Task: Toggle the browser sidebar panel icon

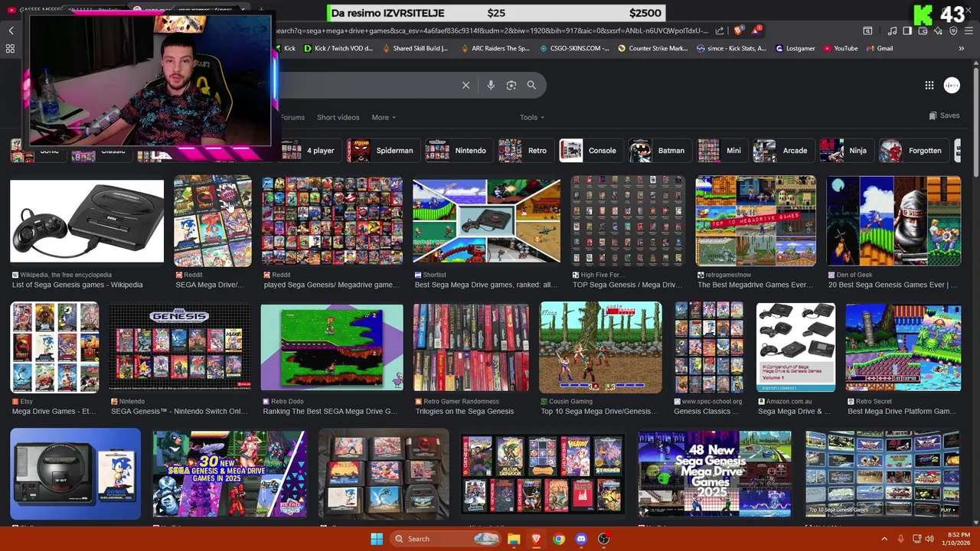Action: pyautogui.click(x=907, y=31)
